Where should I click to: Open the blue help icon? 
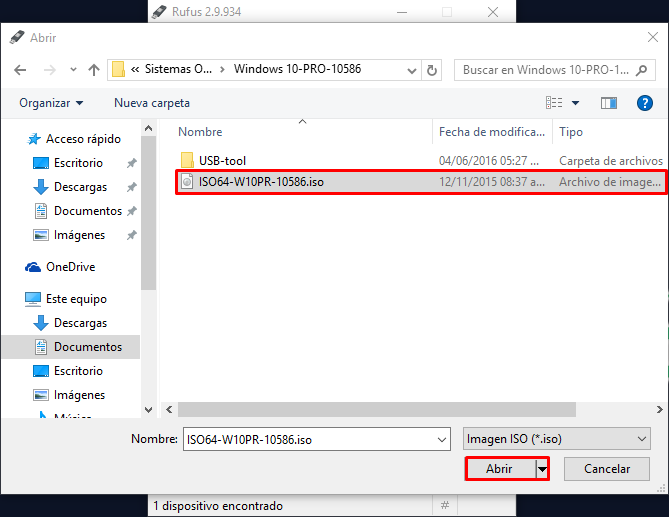point(645,103)
